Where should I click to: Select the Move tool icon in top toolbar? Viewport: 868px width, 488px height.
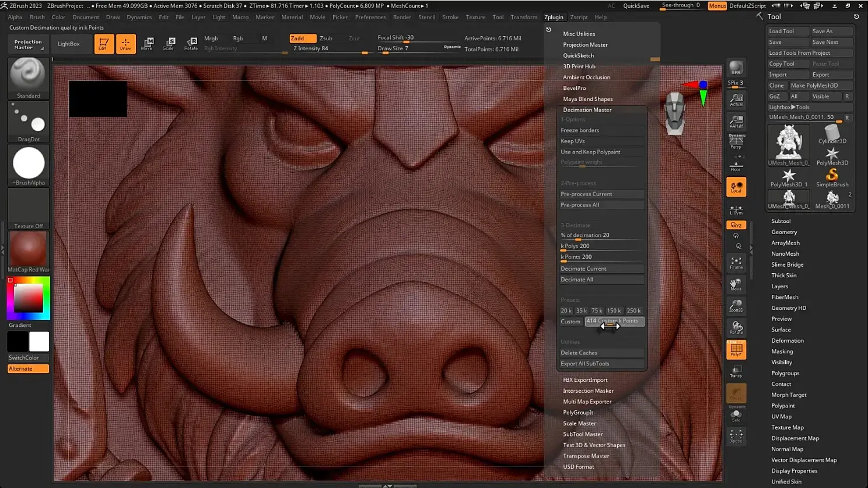[147, 43]
